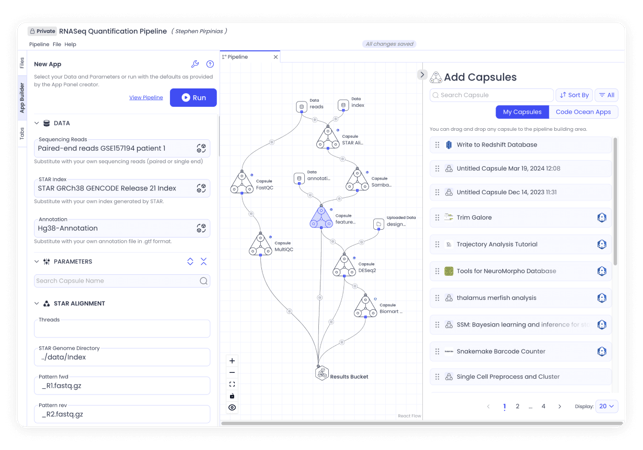Toggle the canvas eye visibility icon
Image resolution: width=643 pixels, height=450 pixels.
pyautogui.click(x=232, y=407)
